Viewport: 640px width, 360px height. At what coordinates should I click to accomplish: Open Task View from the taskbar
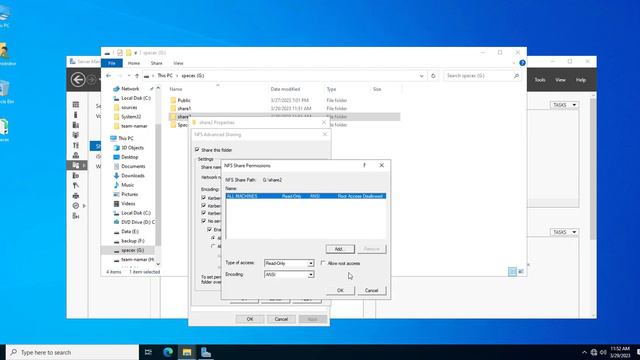[148, 352]
